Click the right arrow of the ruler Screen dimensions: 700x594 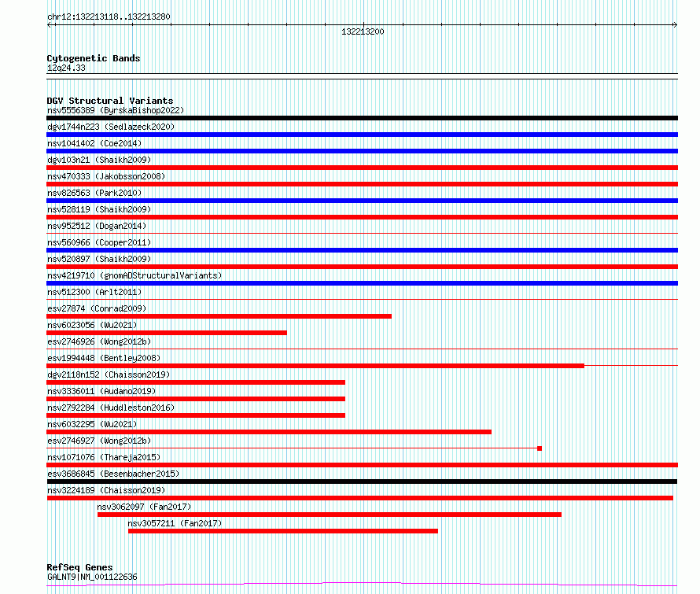pyautogui.click(x=675, y=25)
